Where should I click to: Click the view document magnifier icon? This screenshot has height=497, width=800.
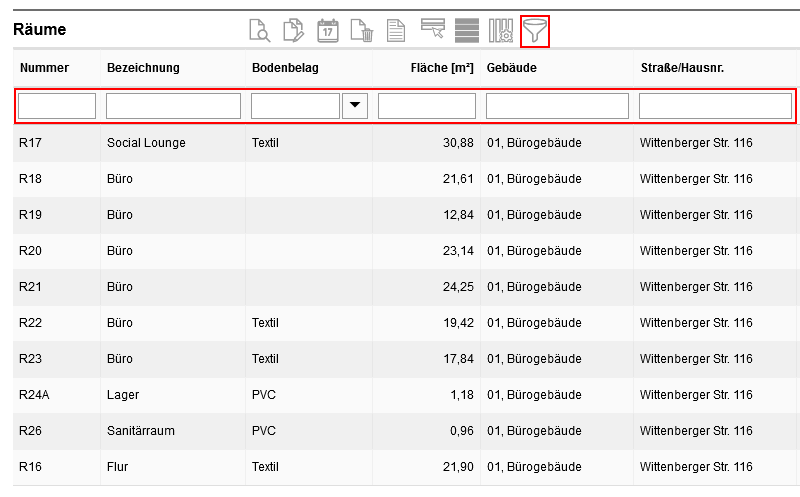(x=259, y=32)
